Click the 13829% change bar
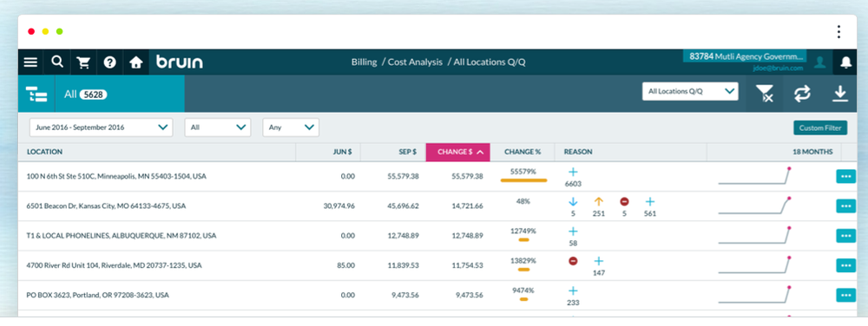 pyautogui.click(x=523, y=270)
